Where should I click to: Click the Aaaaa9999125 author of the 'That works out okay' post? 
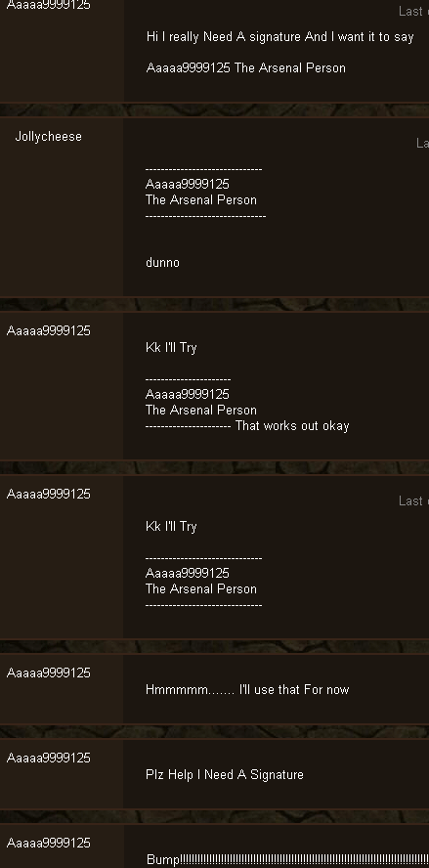coord(49,330)
